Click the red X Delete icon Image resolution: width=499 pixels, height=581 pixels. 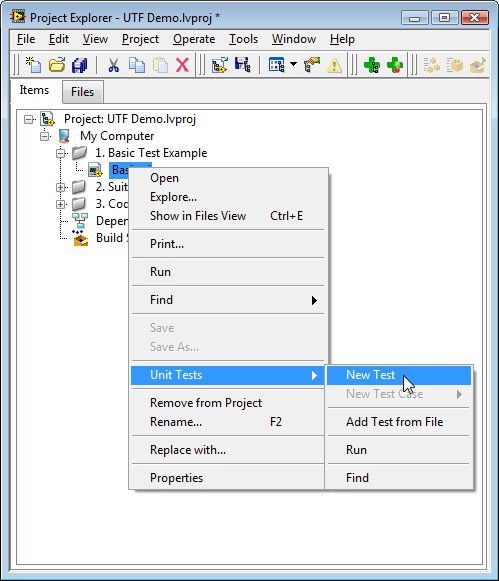[182, 65]
